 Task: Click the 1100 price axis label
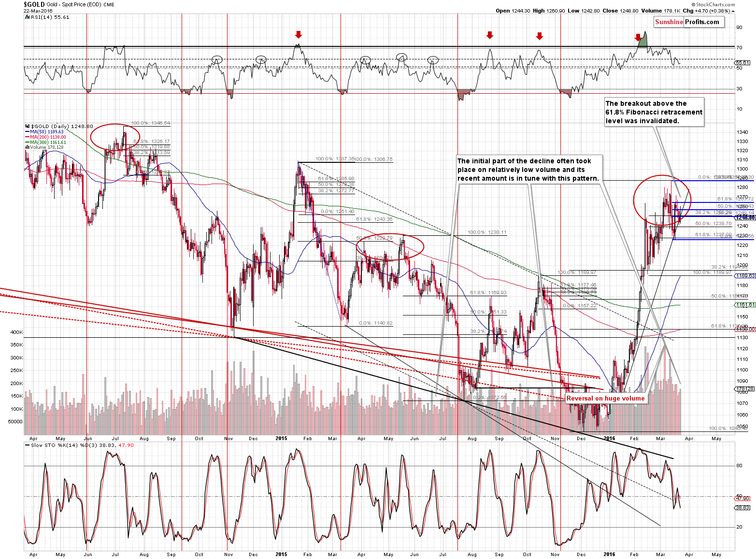tap(742, 370)
